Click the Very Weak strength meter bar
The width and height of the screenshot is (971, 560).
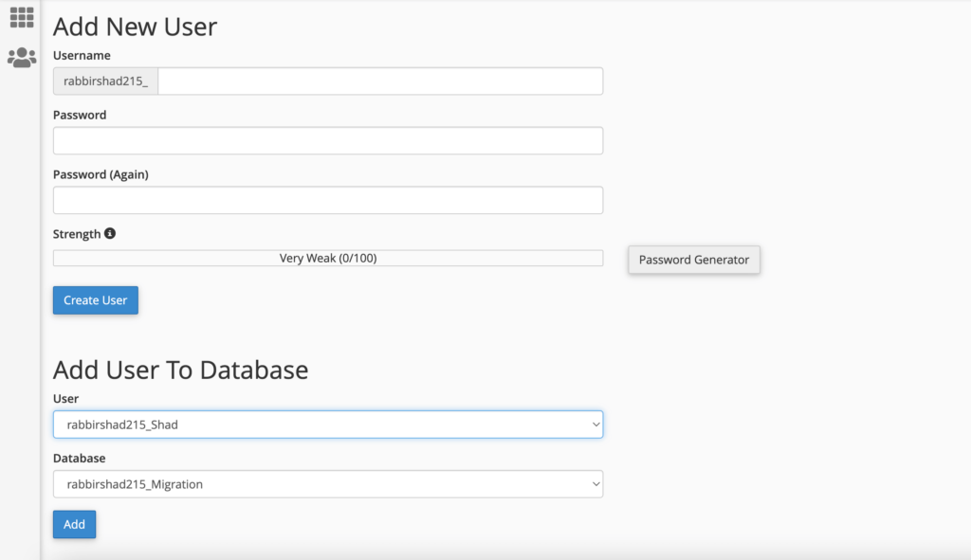point(328,258)
